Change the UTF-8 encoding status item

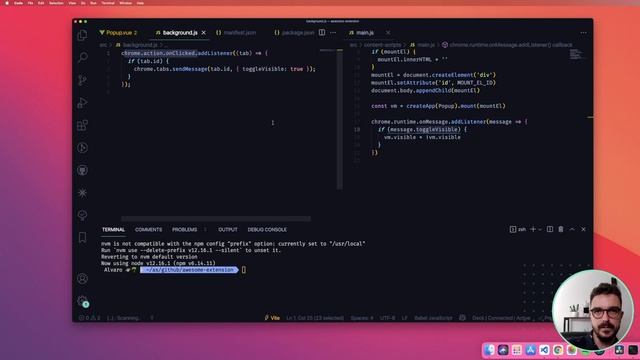387,318
